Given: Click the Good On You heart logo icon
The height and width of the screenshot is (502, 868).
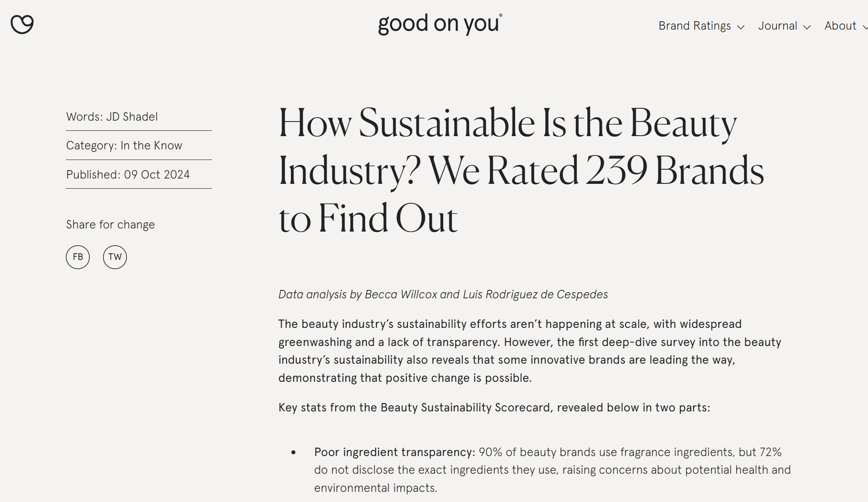Looking at the screenshot, I should [x=22, y=24].
